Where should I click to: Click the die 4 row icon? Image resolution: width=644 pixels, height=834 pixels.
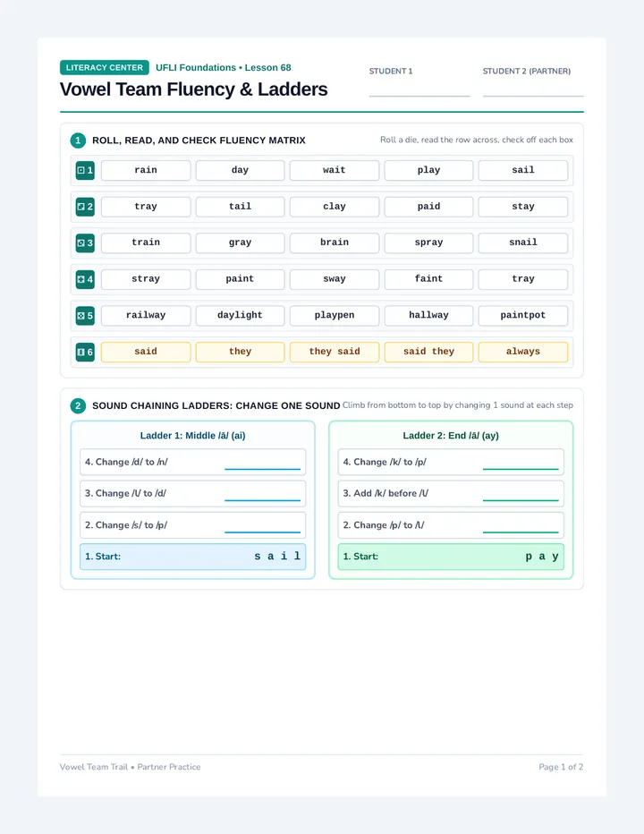click(85, 279)
